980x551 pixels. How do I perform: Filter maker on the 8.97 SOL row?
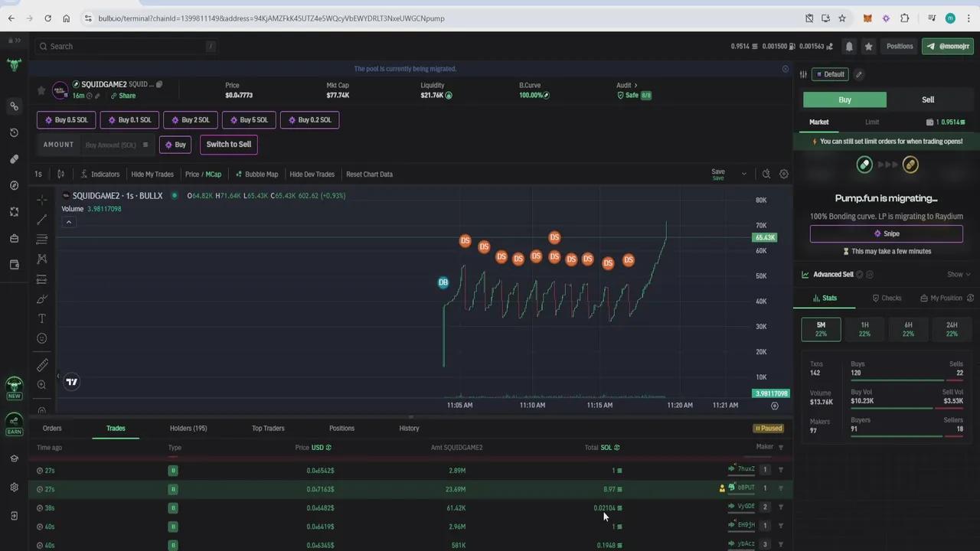[781, 488]
